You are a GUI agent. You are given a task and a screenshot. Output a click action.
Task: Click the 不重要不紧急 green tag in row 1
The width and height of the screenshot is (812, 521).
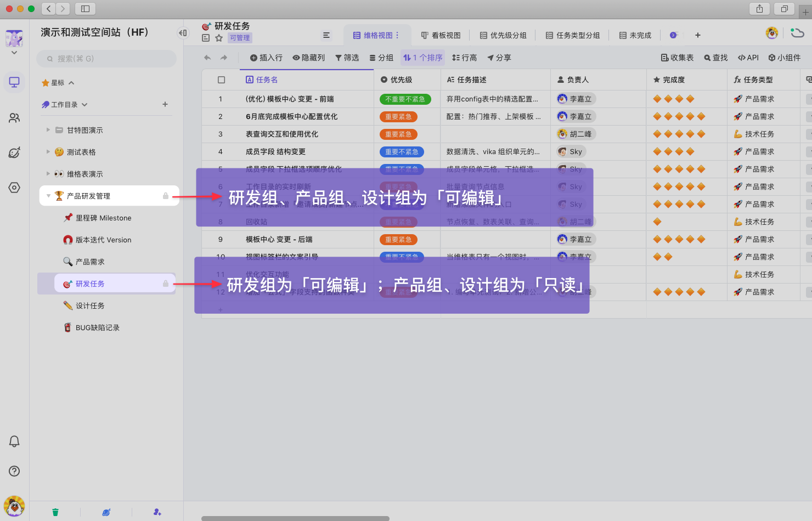[405, 99]
